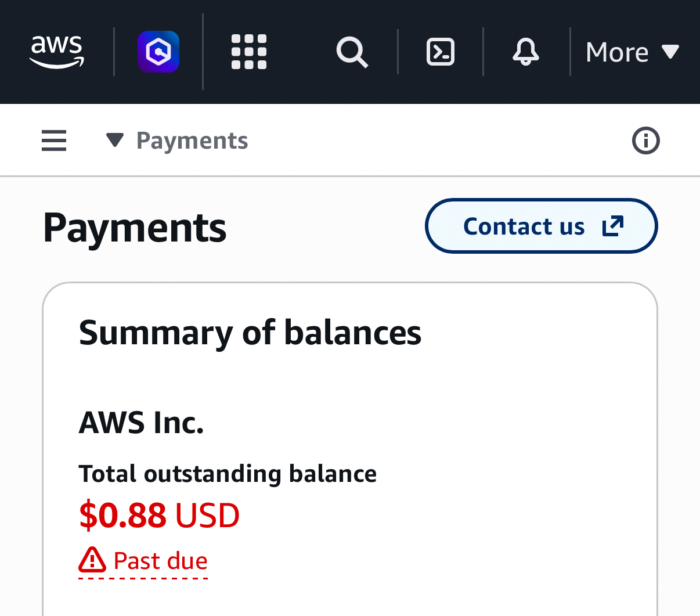Click the external link arrow on Contact us

point(613,226)
